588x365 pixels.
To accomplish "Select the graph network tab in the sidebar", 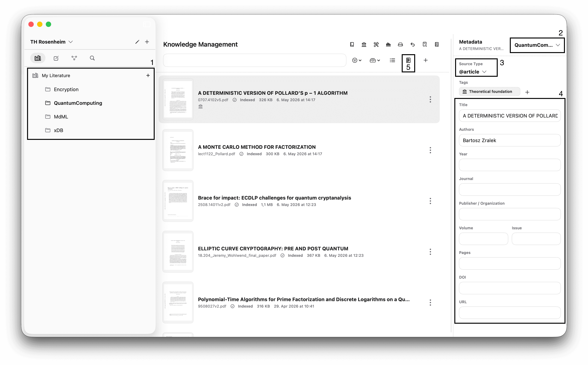I will (74, 58).
